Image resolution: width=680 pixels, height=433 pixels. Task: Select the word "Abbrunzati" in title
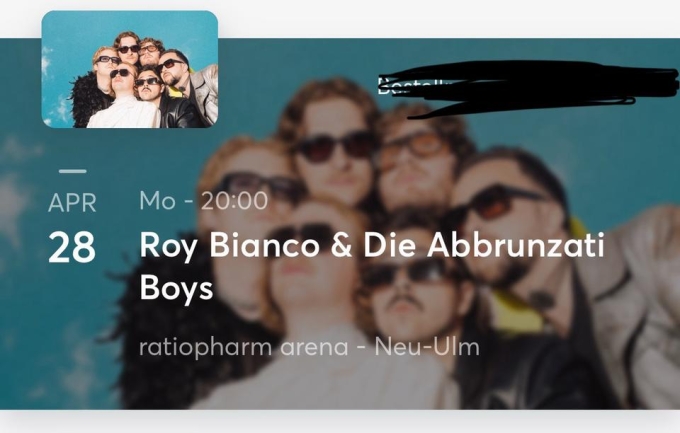pos(519,245)
